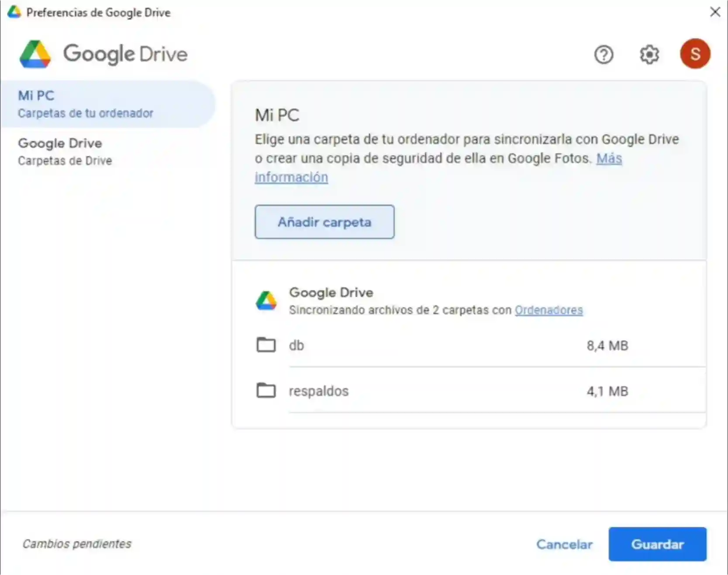Select the Mi PC sidebar tab

(107, 104)
